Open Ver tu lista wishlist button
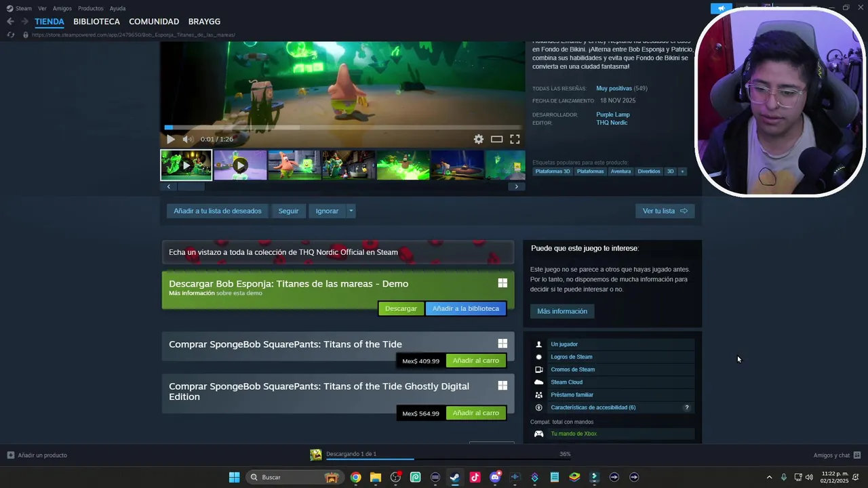The height and width of the screenshot is (488, 868). tap(665, 211)
